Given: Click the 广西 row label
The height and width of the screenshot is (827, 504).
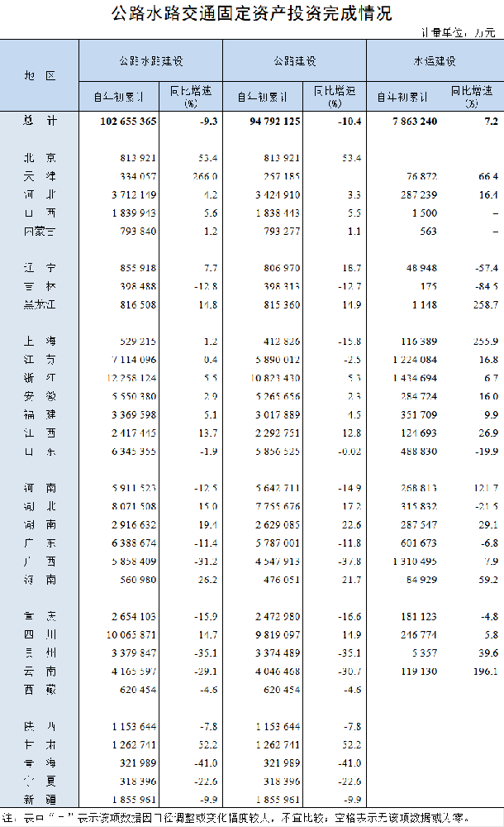Looking at the screenshot, I should coord(40,562).
